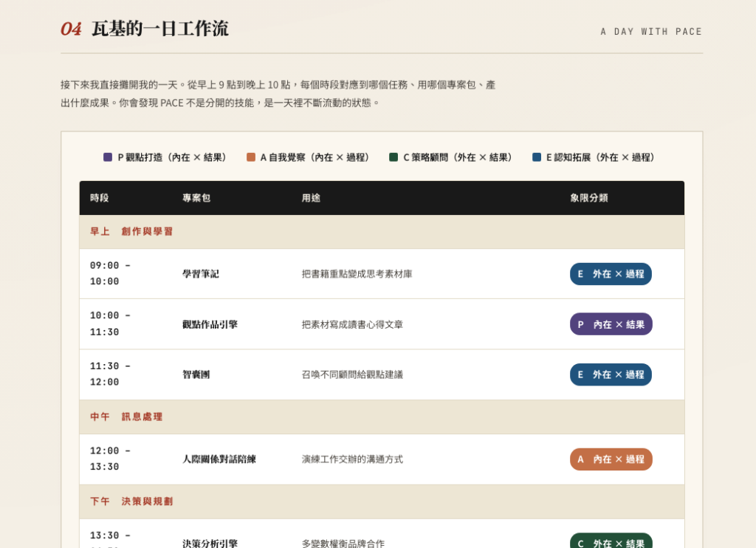This screenshot has width=756, height=548.
Task: Click the 召喚不同顧問給觀點建議 description
Action: 352,374
